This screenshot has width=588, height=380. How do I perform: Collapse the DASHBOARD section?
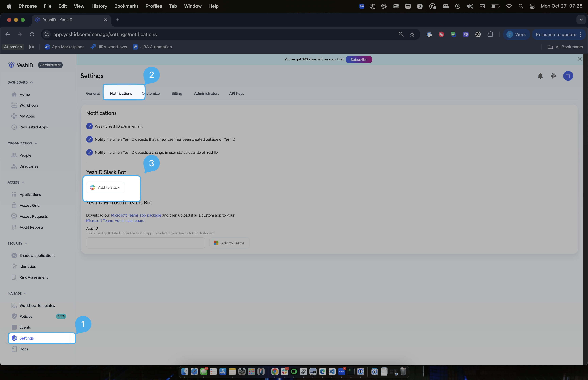(x=31, y=82)
